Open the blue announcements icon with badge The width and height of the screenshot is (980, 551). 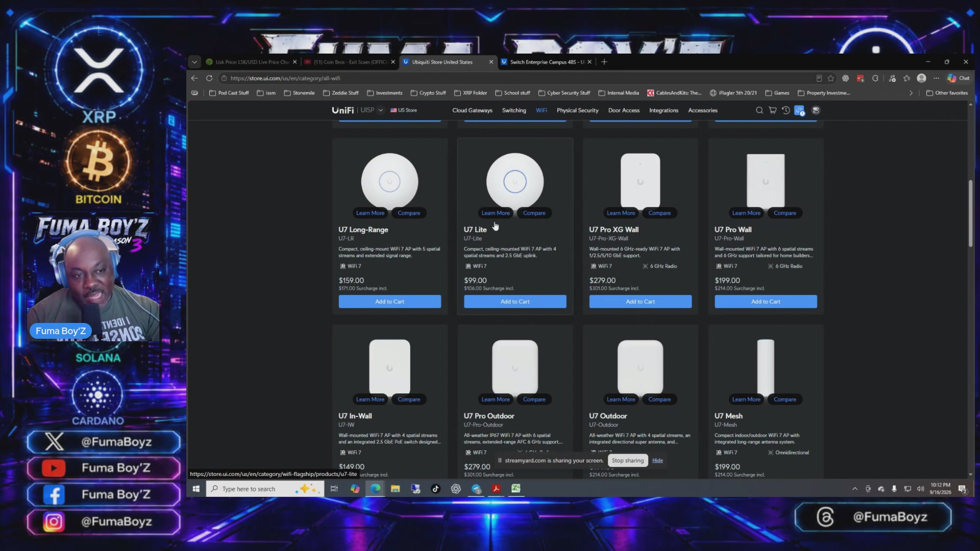(x=799, y=110)
